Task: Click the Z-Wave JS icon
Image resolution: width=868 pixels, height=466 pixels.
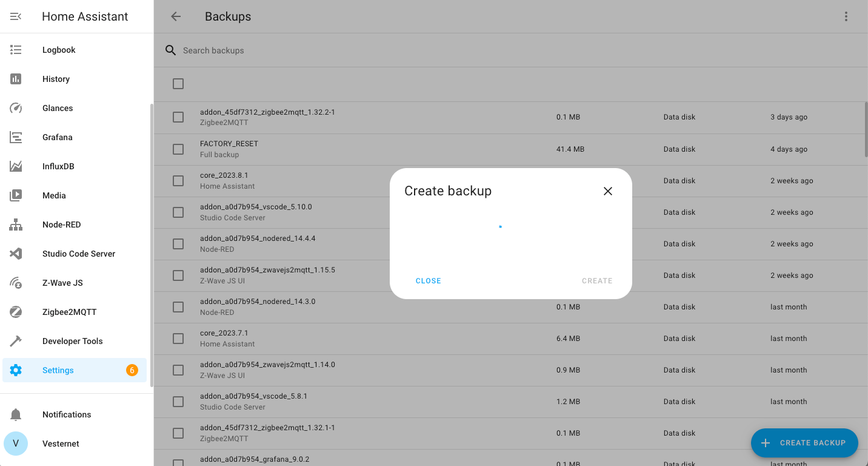Action: pos(16,283)
